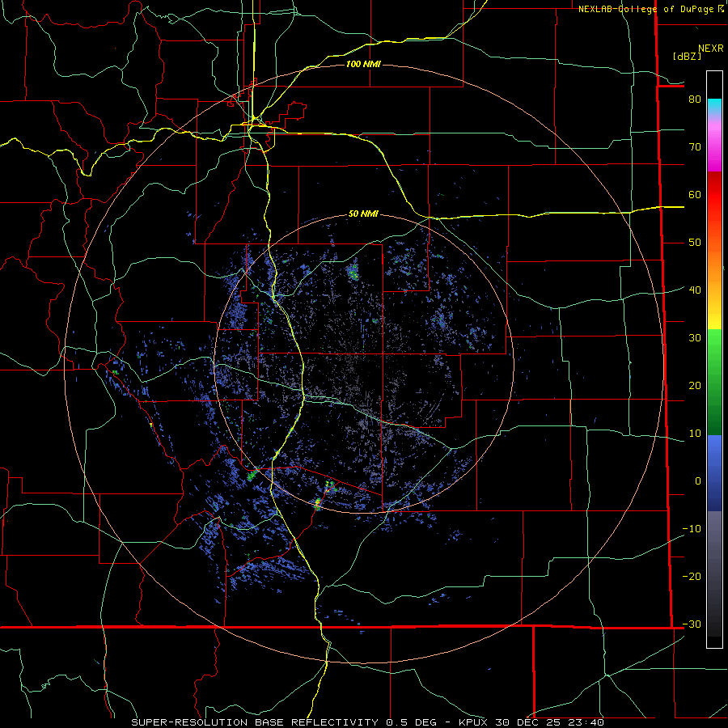Click the 80 dBZ scale value
The image size is (728, 728).
[x=695, y=99]
